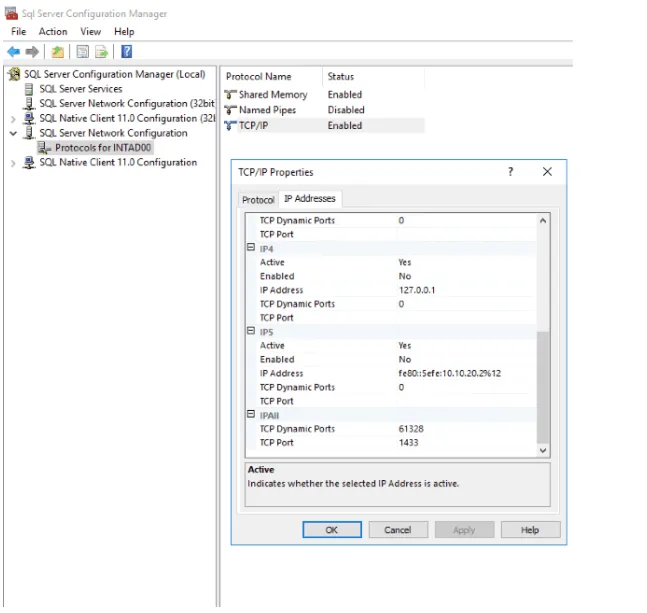Collapse the IP4 section
Viewport: 647px width, 613px height.
[x=250, y=248]
